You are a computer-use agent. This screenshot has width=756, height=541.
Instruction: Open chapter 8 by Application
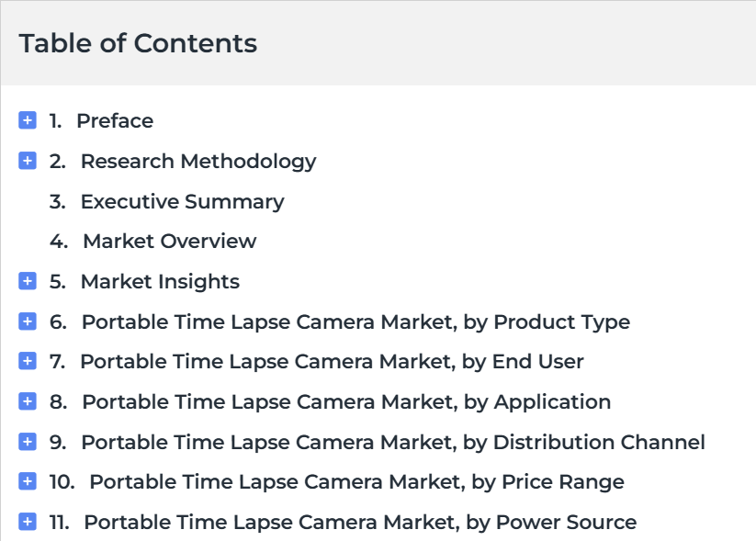tap(346, 402)
